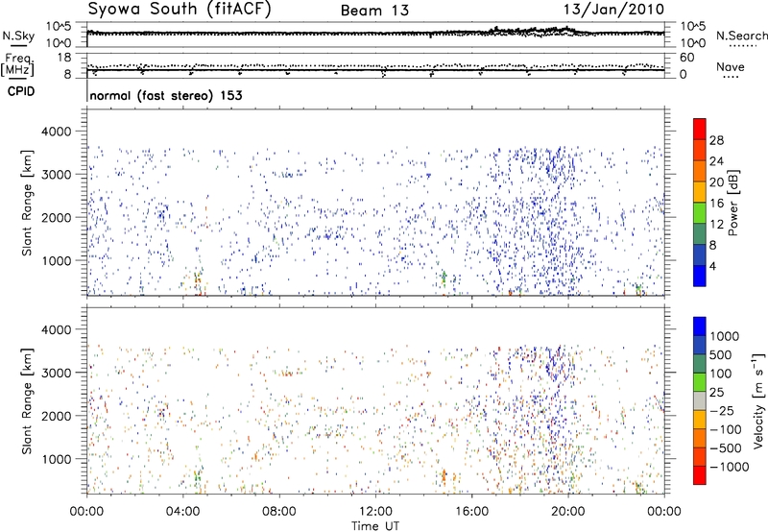Click the "2000" tick of the velocity panel

57,416
